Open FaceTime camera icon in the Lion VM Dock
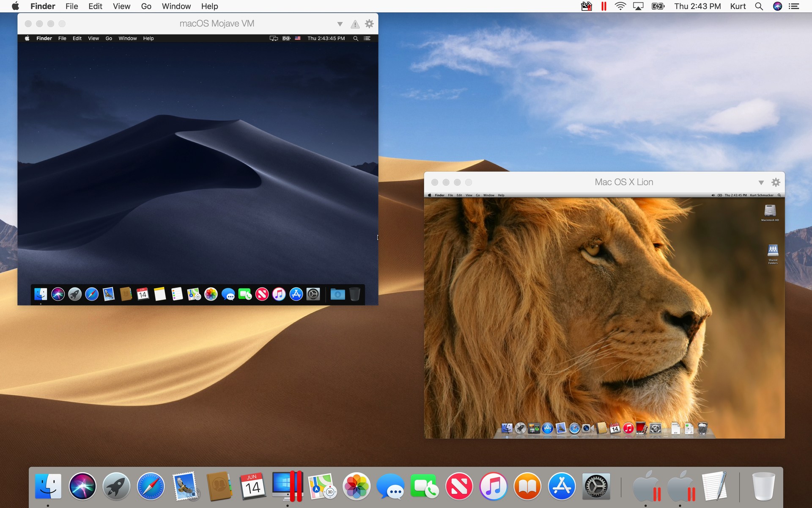Viewport: 812px width, 508px height. tap(587, 428)
